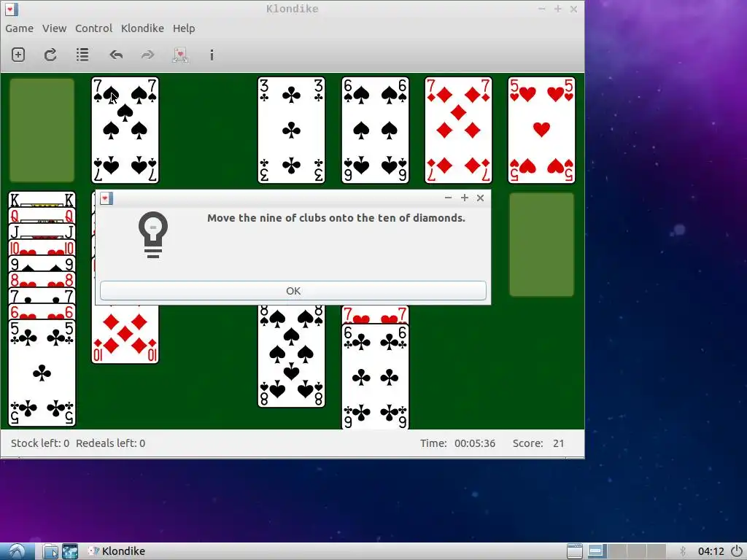Click the hint dialog title icon
Image resolution: width=747 pixels, height=560 pixels.
107,198
